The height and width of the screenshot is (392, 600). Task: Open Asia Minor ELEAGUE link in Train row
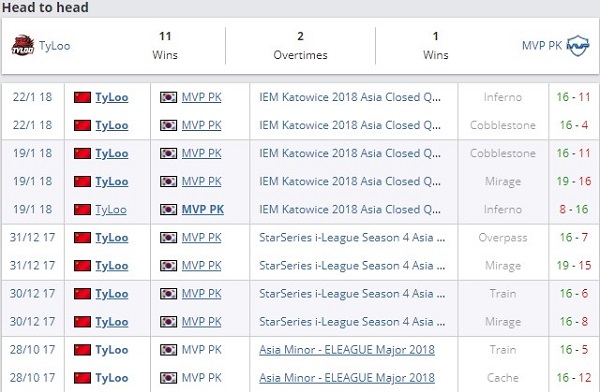pos(347,350)
